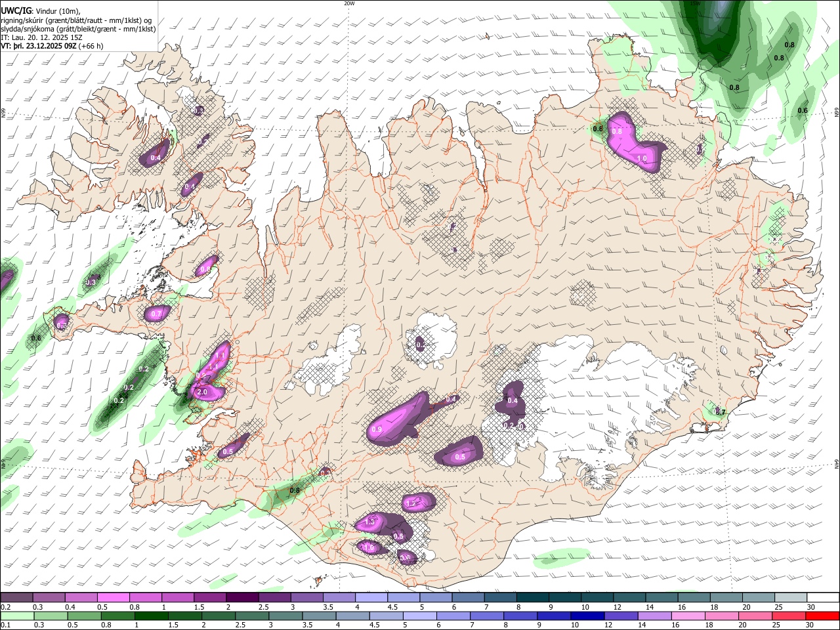840x630 pixels.
Task: Click the '20' label in bottom legend row
Action: [x=743, y=625]
